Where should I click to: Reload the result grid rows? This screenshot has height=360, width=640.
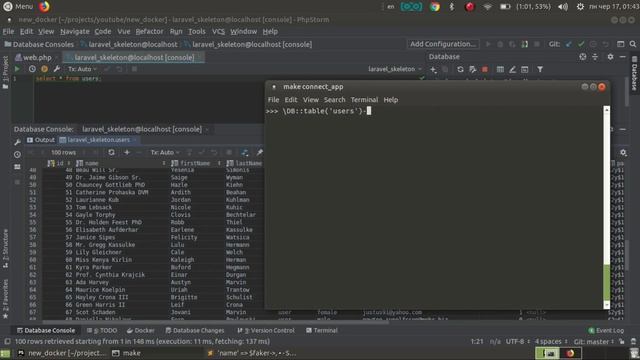[111, 152]
